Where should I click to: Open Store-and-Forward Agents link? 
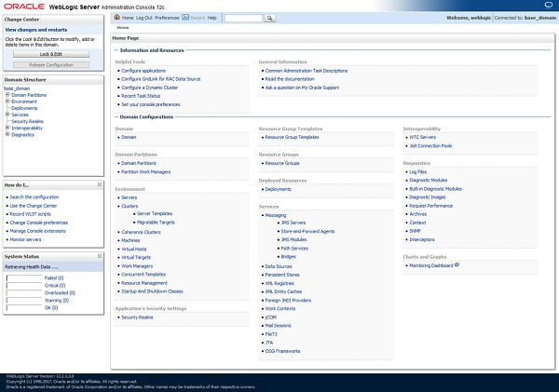click(x=307, y=231)
